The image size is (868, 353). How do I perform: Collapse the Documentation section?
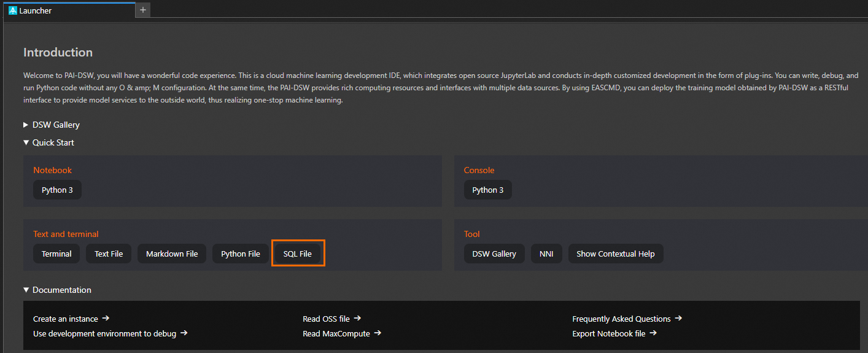pyautogui.click(x=57, y=290)
